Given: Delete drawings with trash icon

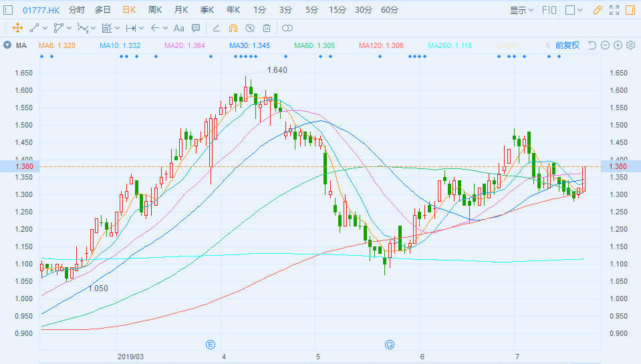Looking at the screenshot, I should (x=267, y=28).
